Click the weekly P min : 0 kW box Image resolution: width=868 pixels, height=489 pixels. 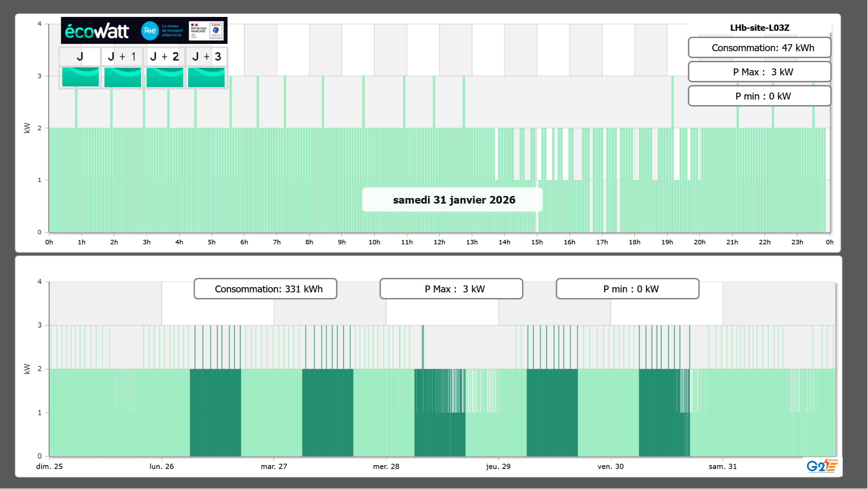pos(627,289)
